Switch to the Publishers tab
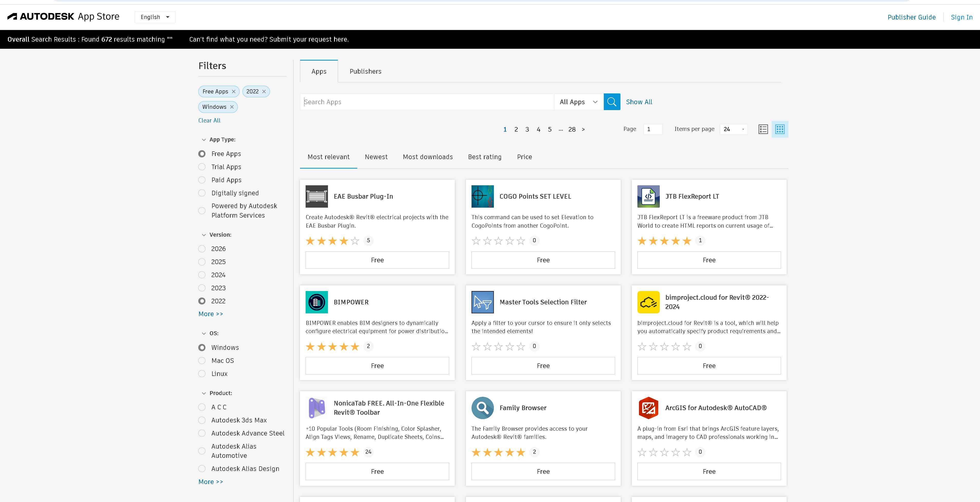The width and height of the screenshot is (980, 502). tap(365, 72)
